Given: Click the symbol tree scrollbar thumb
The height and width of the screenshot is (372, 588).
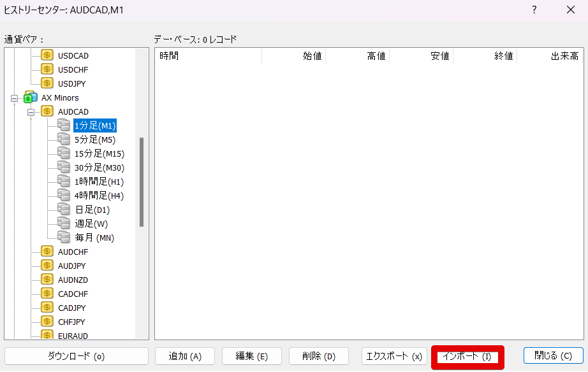Looking at the screenshot, I should coord(142,182).
